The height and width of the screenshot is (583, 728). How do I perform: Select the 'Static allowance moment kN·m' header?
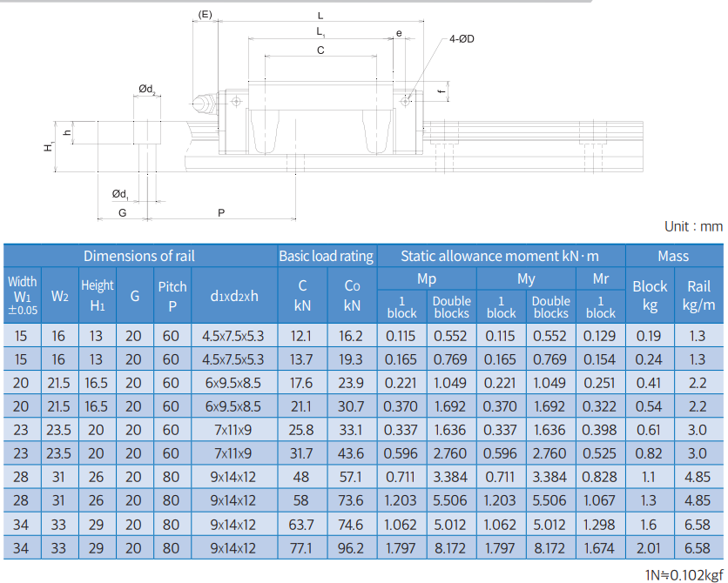point(500,256)
